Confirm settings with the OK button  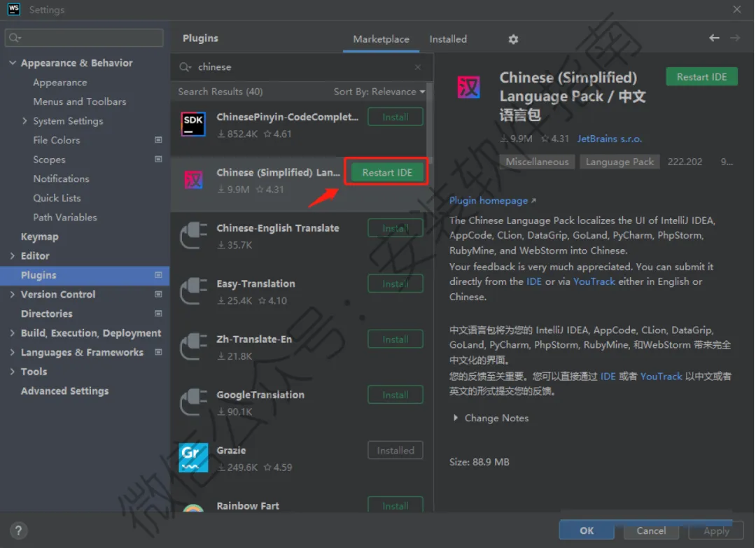(587, 531)
